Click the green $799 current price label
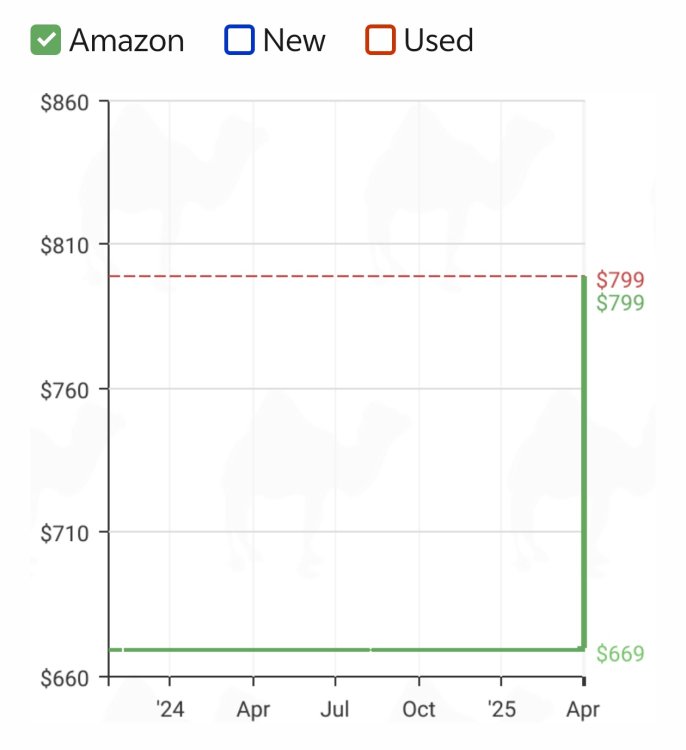This screenshot has width=686, height=750. point(620,303)
